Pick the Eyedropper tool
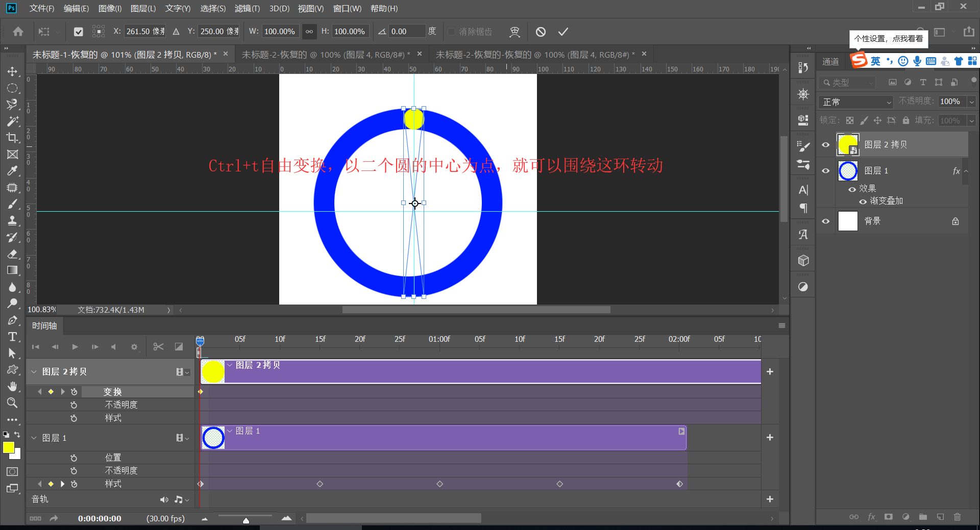This screenshot has width=980, height=530. (x=13, y=170)
